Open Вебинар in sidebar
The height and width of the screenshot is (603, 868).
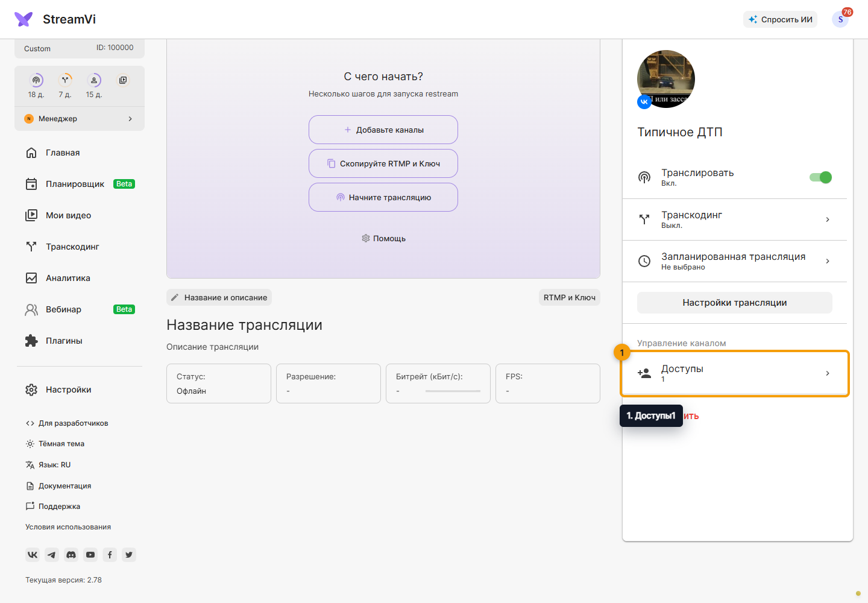tap(80, 309)
